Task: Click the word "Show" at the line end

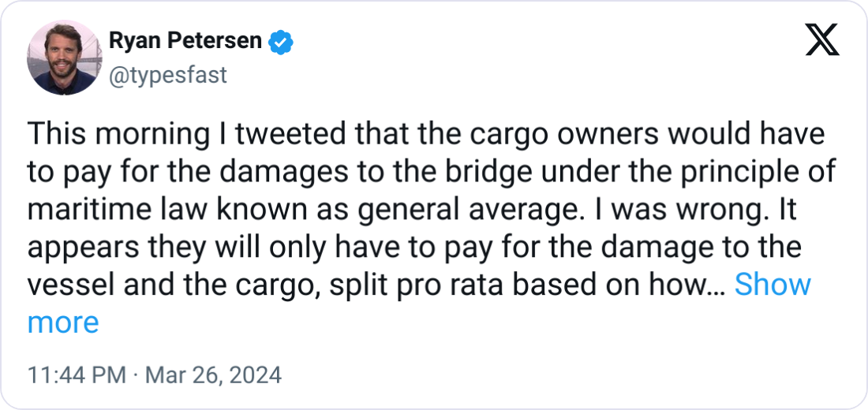Action: pyautogui.click(x=773, y=285)
